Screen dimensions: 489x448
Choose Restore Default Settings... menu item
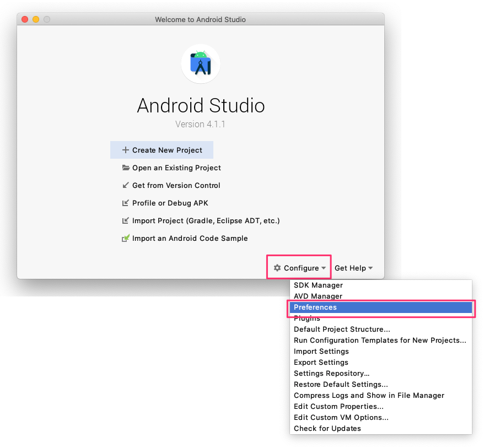coord(381,385)
